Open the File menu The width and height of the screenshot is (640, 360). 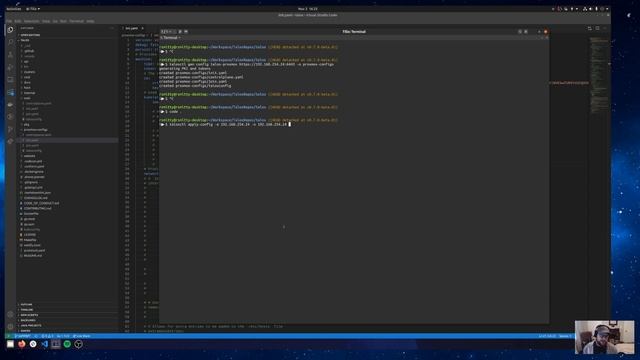[x=9, y=21]
